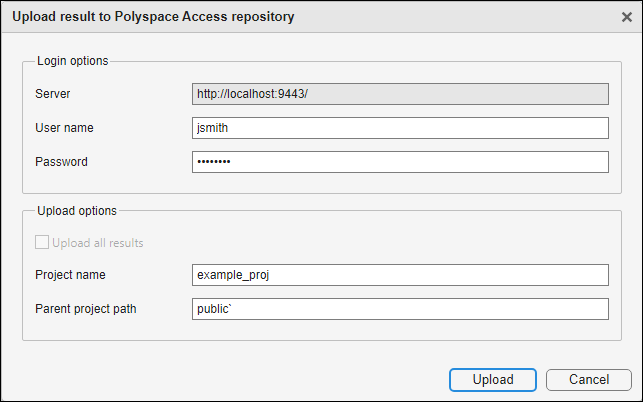Click the 'Password' label text
The width and height of the screenshot is (643, 402).
(x=62, y=162)
